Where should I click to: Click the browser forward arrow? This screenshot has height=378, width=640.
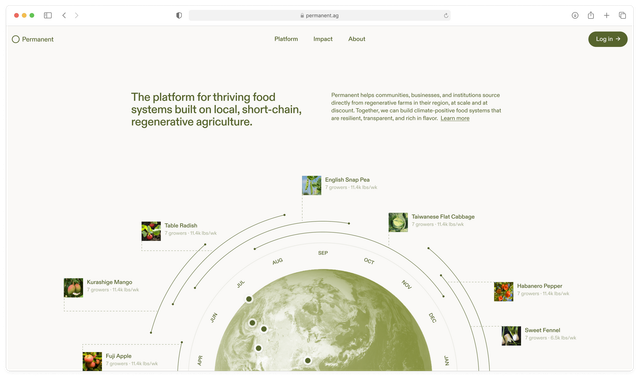point(76,16)
